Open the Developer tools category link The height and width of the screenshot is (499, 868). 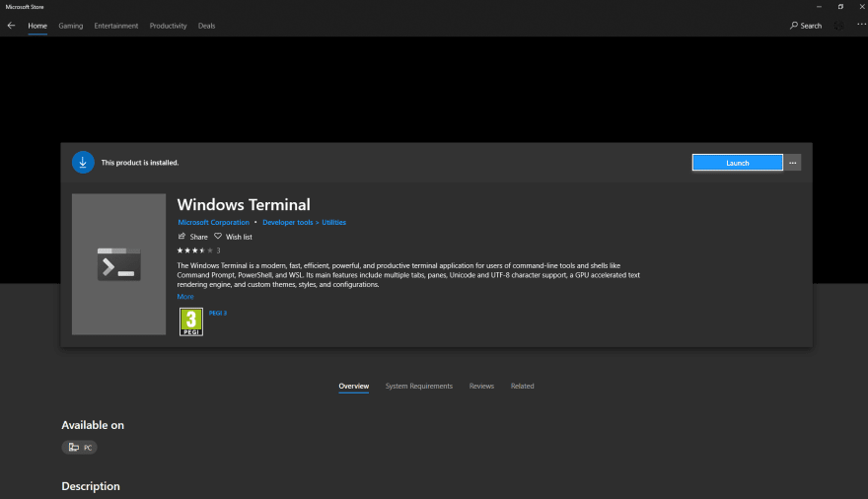tap(288, 223)
